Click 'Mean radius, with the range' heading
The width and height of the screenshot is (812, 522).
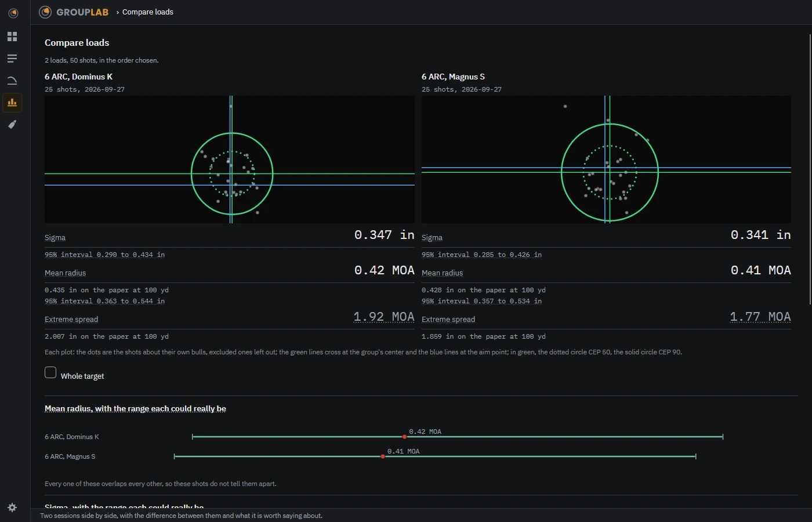pyautogui.click(x=135, y=409)
